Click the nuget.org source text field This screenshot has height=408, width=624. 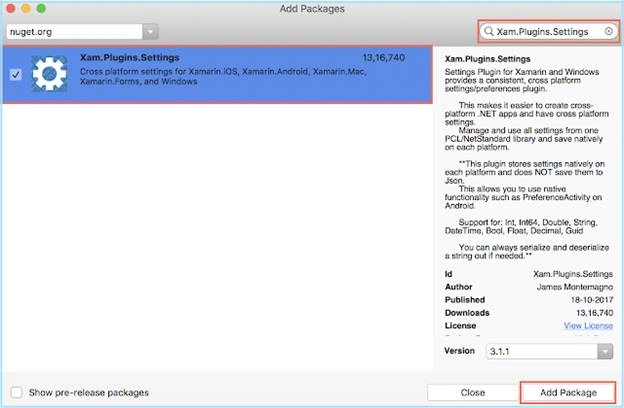74,32
